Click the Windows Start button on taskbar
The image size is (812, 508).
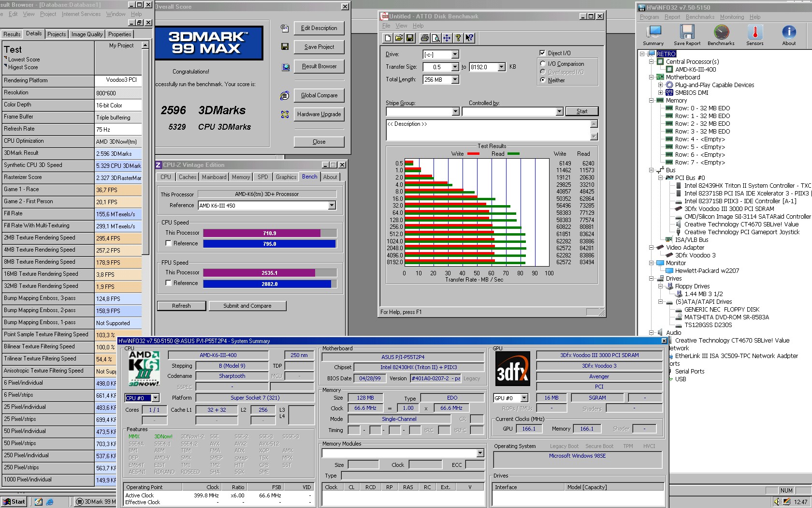[x=14, y=502]
